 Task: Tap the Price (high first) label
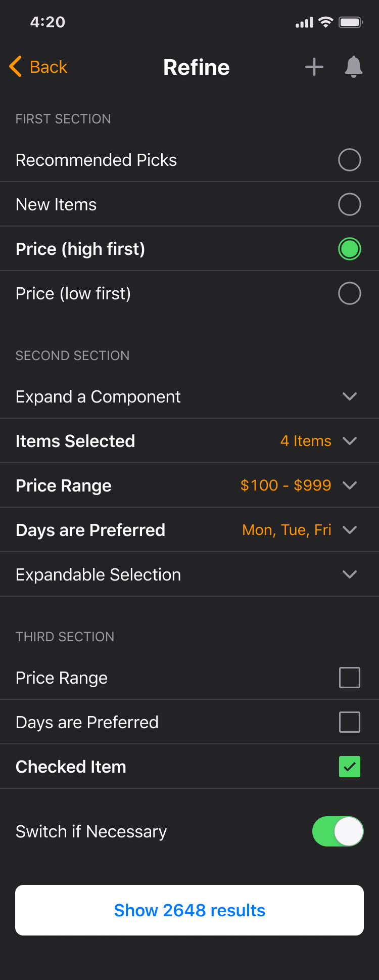coord(80,249)
